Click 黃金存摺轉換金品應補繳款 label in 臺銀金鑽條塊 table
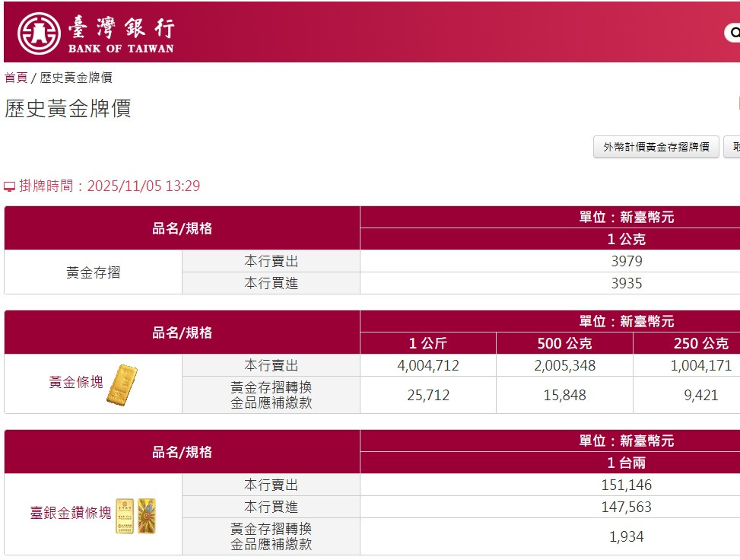The height and width of the screenshot is (560, 740). coord(271,537)
